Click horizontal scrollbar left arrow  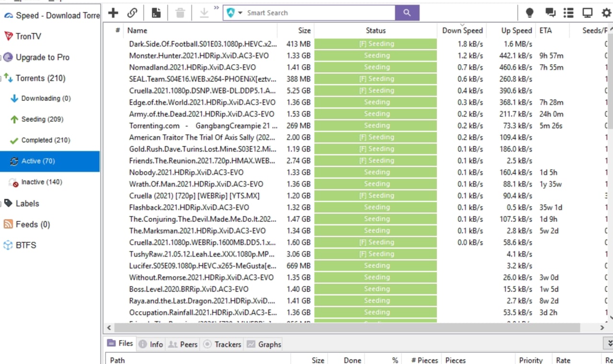click(109, 328)
